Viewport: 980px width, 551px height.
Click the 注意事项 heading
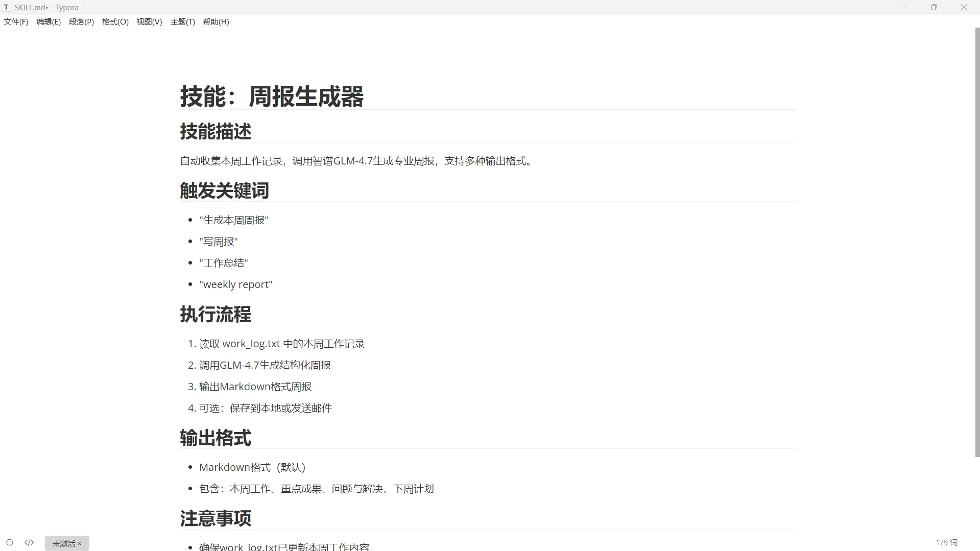[216, 519]
